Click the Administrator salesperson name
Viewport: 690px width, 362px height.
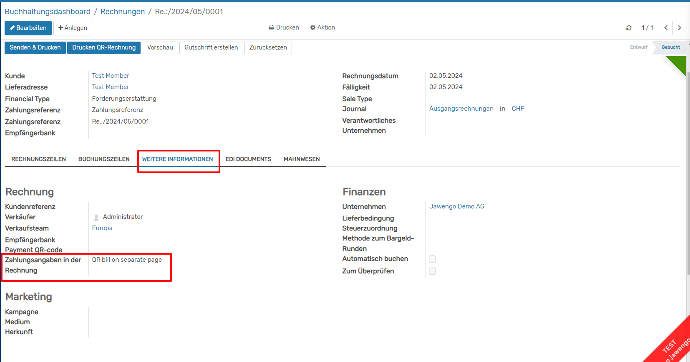pos(123,217)
